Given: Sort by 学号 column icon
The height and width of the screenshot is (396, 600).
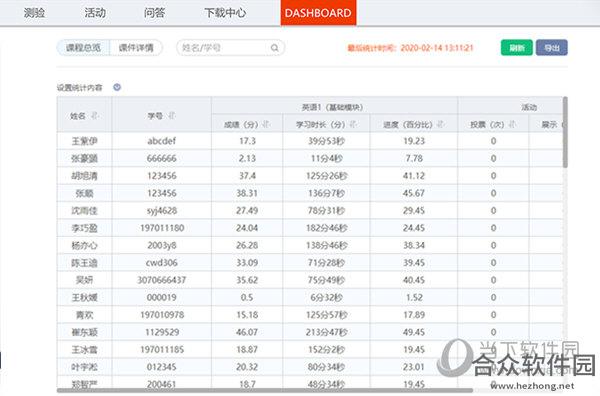Looking at the screenshot, I should [172, 115].
